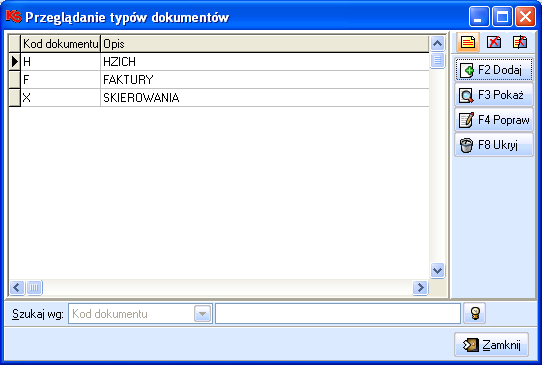542x365 pixels.
Task: Click code cell F
Action: coord(60,80)
